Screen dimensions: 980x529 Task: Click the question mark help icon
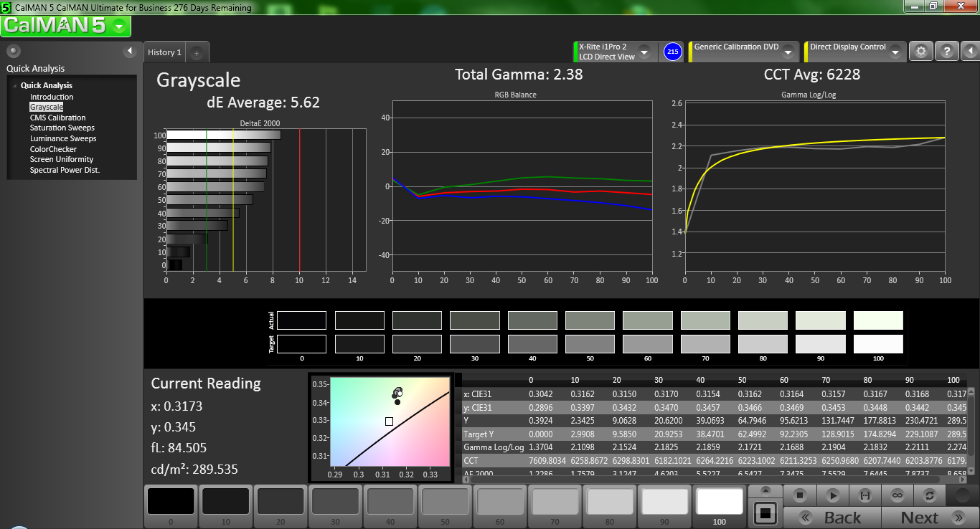(947, 52)
